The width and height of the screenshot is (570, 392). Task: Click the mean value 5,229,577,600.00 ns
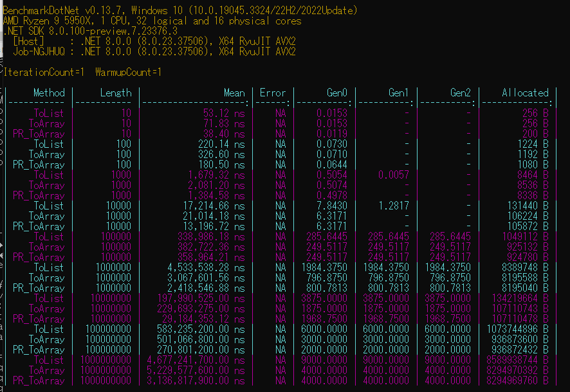click(x=196, y=371)
